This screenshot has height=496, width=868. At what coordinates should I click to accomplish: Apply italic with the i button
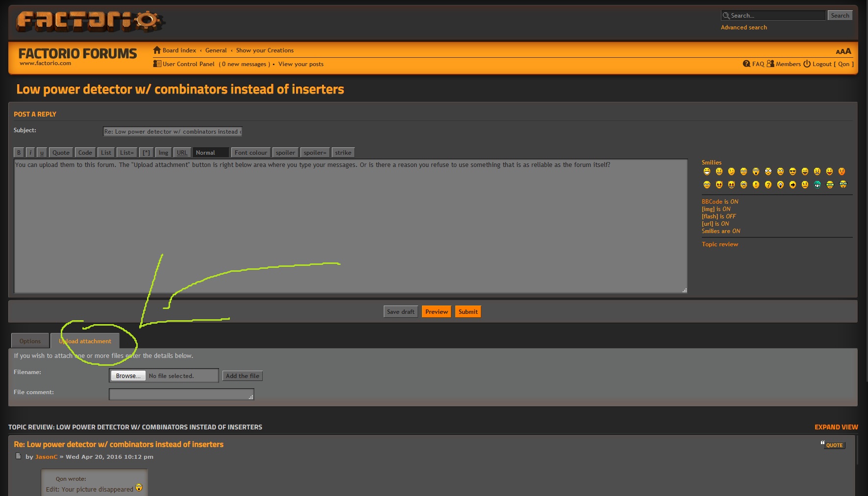click(30, 153)
